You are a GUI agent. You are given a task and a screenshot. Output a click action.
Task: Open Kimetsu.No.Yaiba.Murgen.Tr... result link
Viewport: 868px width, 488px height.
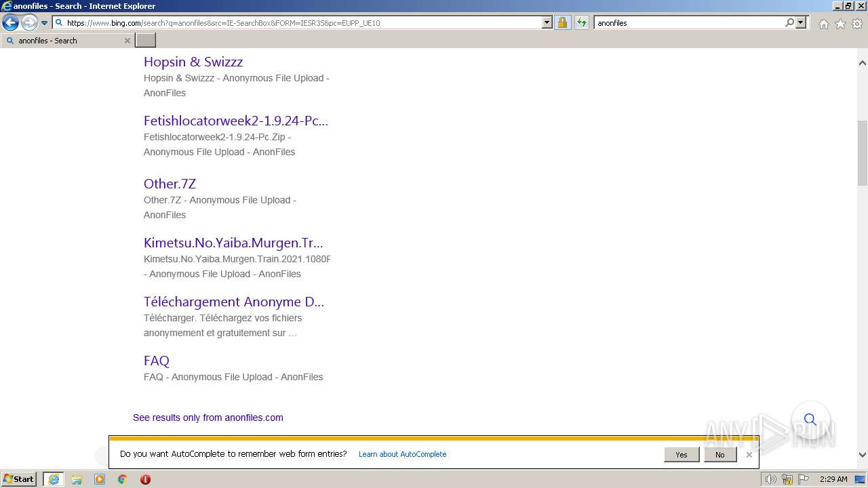(233, 243)
